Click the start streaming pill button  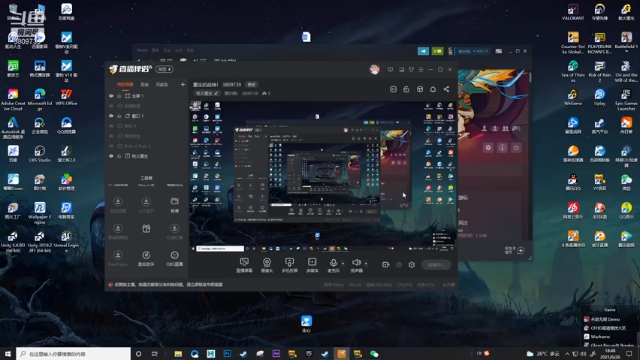(x=436, y=264)
